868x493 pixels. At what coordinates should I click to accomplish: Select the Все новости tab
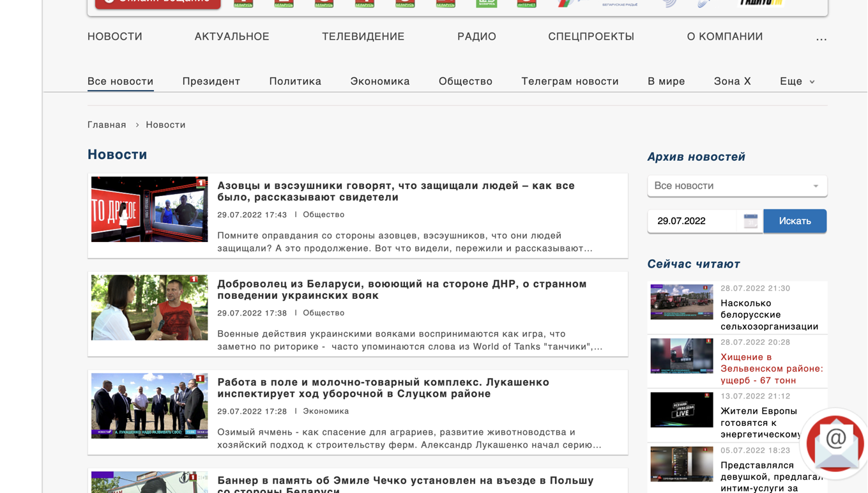tap(121, 81)
